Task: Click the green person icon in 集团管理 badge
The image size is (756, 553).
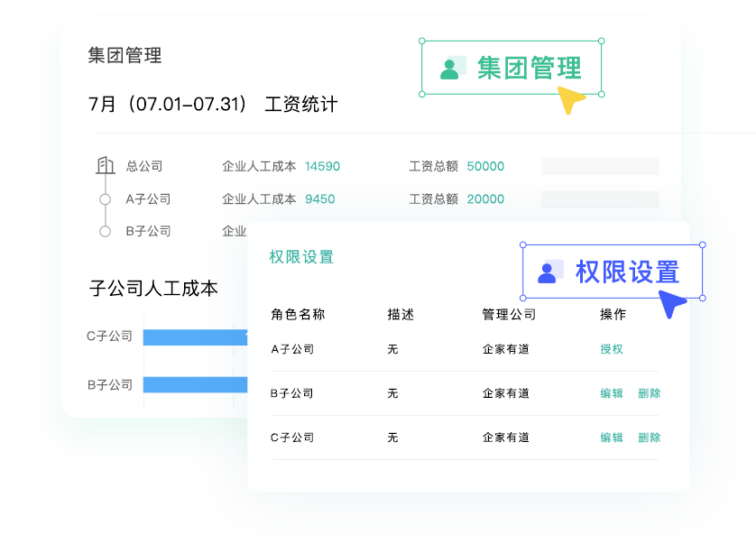Action: 449,69
